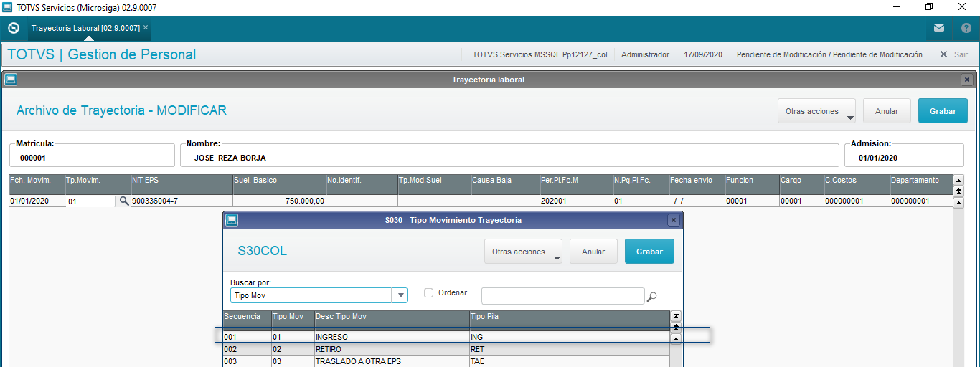Click the 900336004-7 NIT EPS cell
980x367 pixels.
[182, 201]
